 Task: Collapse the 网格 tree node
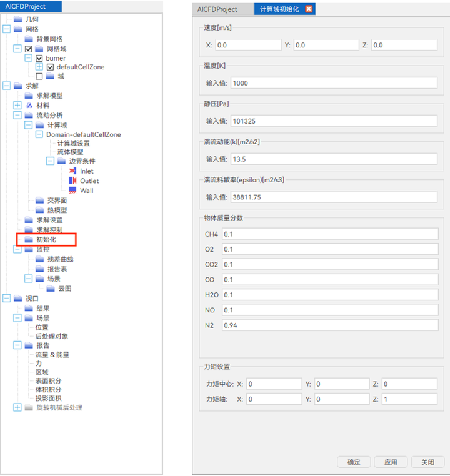pyautogui.click(x=7, y=29)
